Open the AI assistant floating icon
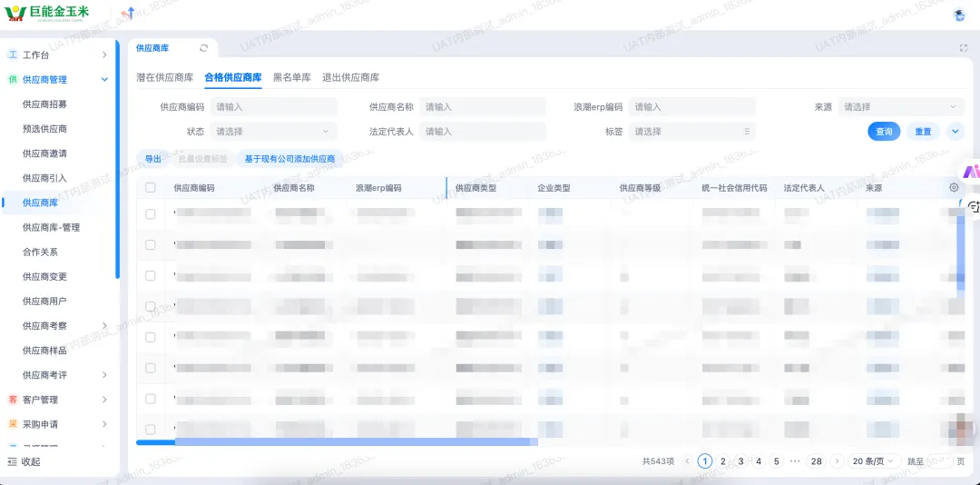 point(972,171)
